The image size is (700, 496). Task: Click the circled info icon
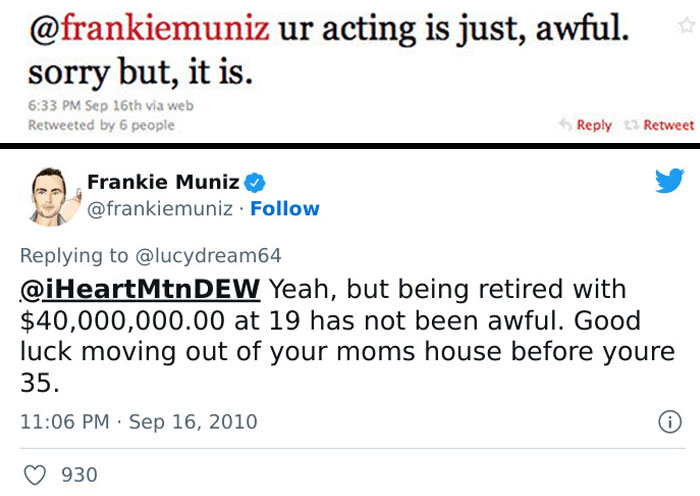pyautogui.click(x=668, y=422)
